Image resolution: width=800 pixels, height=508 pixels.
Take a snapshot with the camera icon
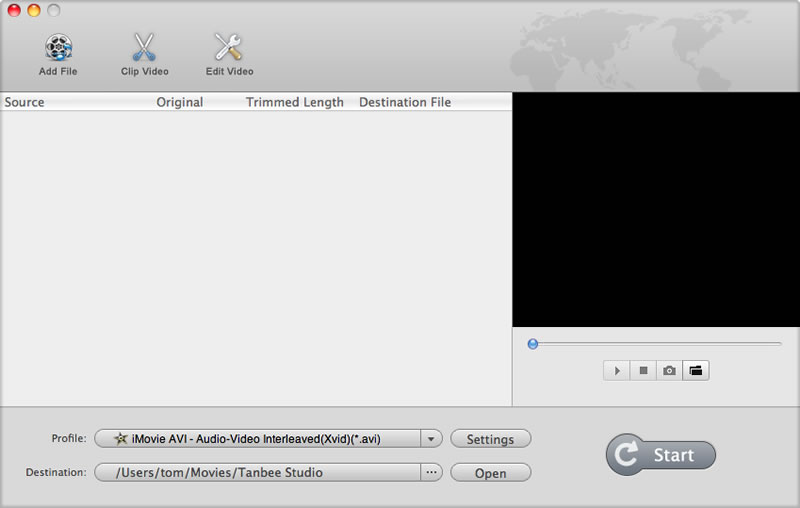[x=669, y=371]
